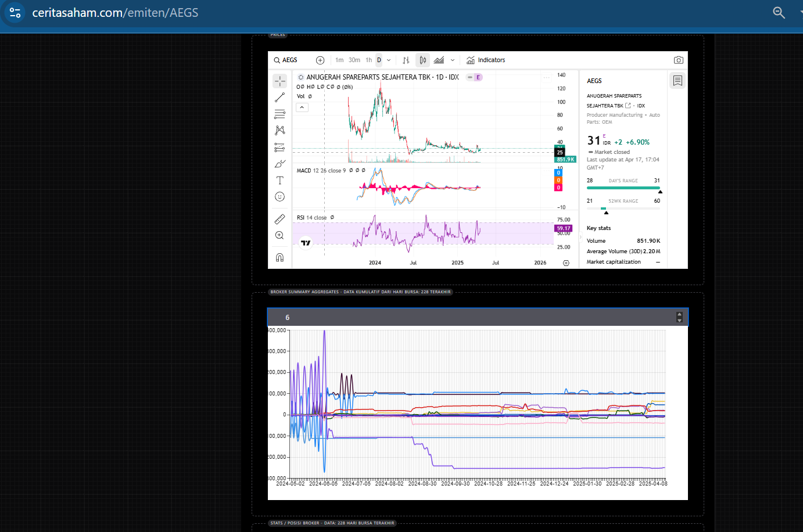Expand the time interval dropdown
This screenshot has width=803, height=532.
(x=389, y=60)
